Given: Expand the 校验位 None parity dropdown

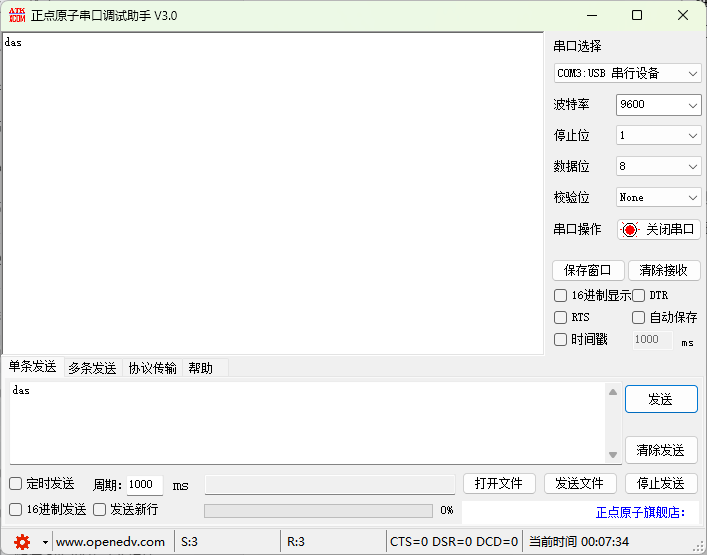Looking at the screenshot, I should point(658,198).
